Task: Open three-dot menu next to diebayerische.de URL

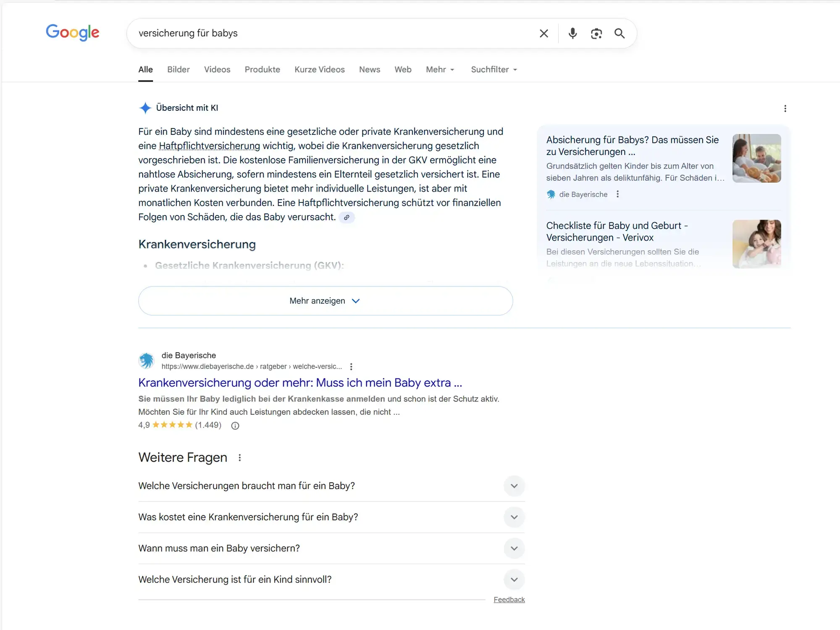Action: [351, 367]
